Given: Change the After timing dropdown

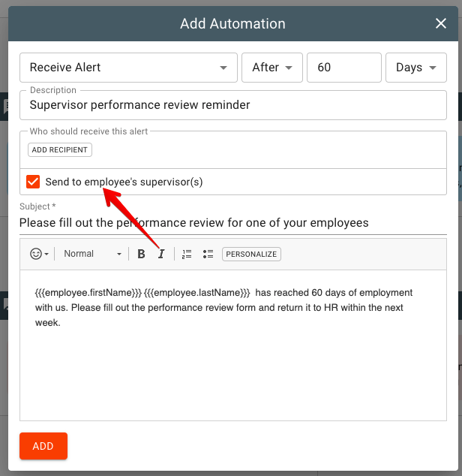Looking at the screenshot, I should [272, 68].
